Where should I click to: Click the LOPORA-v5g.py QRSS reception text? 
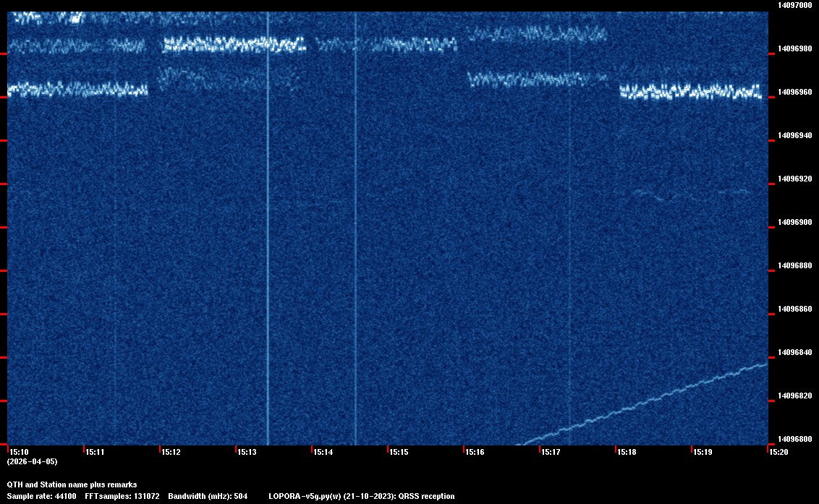[x=361, y=496]
